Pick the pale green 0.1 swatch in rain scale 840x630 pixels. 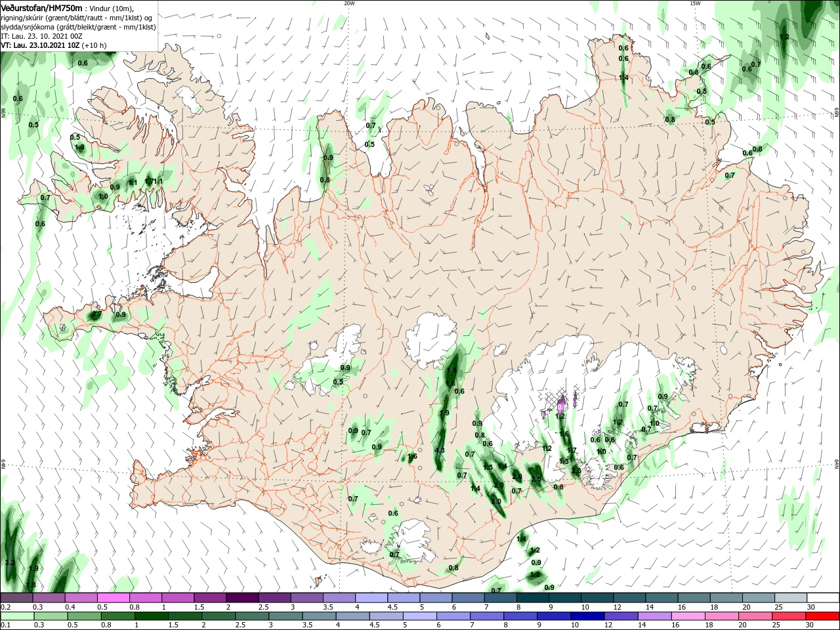pos(17,616)
